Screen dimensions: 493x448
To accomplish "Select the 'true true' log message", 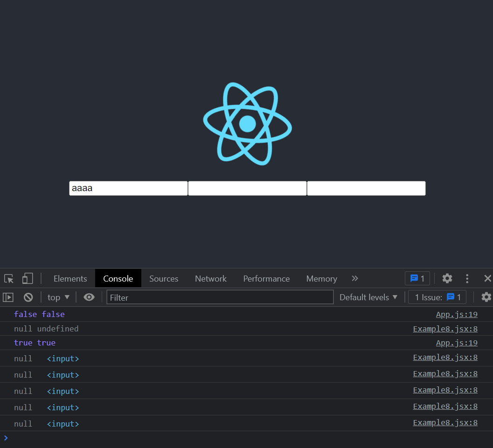I will 35,343.
